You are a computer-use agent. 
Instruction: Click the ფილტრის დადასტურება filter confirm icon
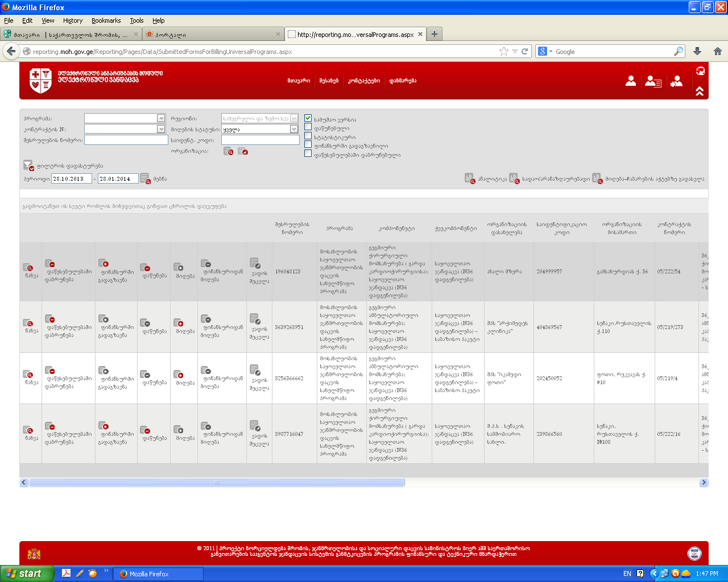point(28,165)
